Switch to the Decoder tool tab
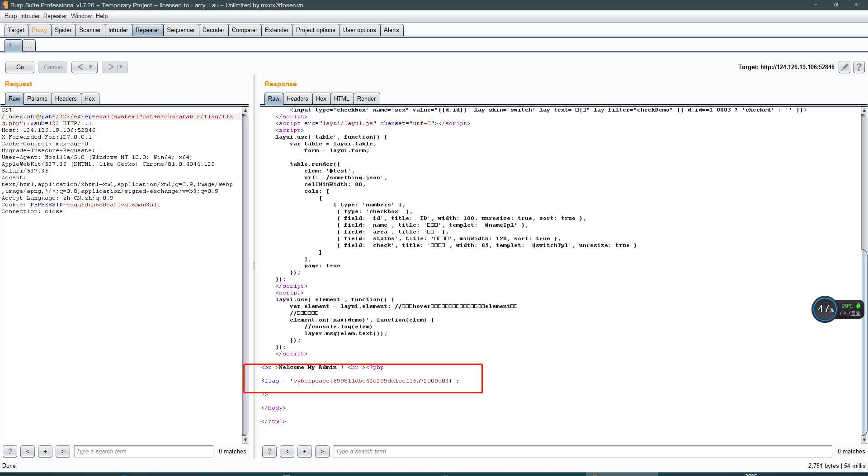The image size is (868, 476). [x=213, y=30]
